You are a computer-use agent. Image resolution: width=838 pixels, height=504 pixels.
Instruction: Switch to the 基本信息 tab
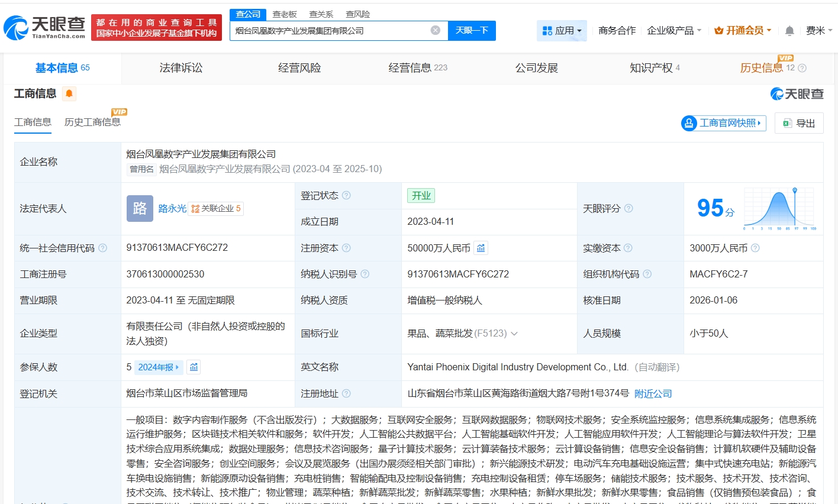coord(63,68)
